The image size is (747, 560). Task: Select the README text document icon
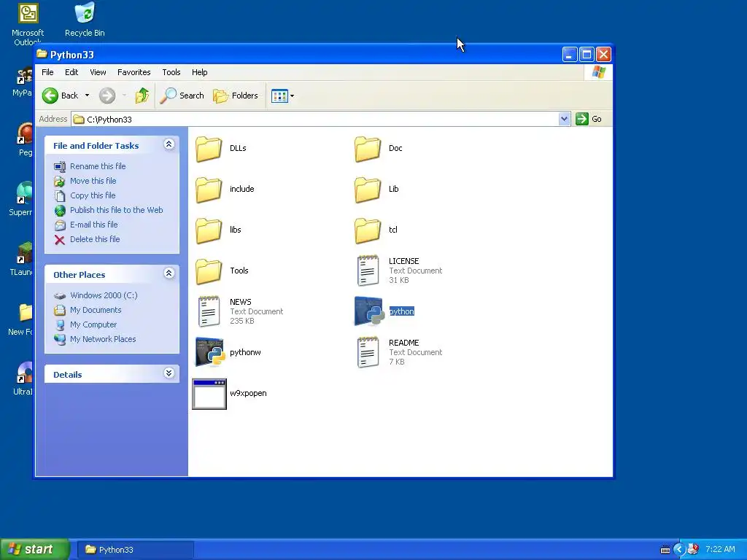click(368, 352)
